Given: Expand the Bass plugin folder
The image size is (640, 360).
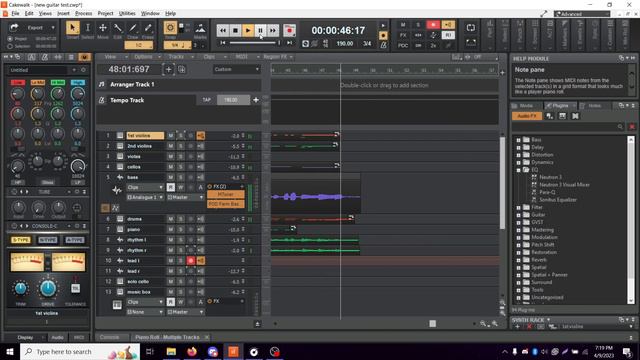Looking at the screenshot, I should 518,140.
